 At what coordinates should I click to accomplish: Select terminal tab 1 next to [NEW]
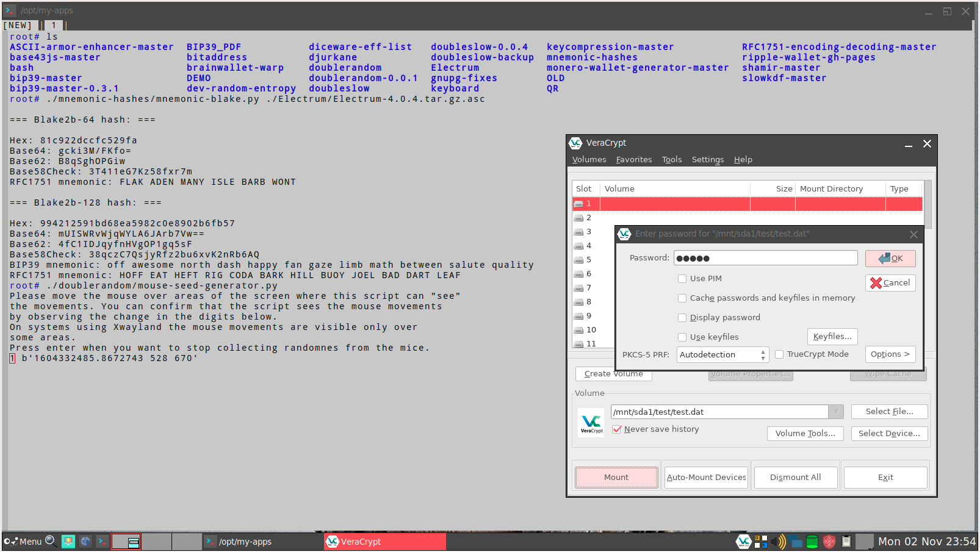pos(54,26)
